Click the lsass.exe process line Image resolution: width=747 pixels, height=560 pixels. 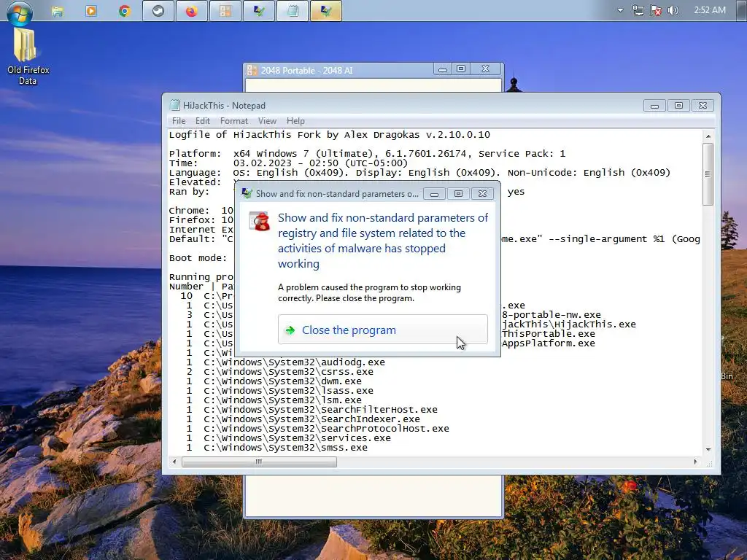[280, 391]
